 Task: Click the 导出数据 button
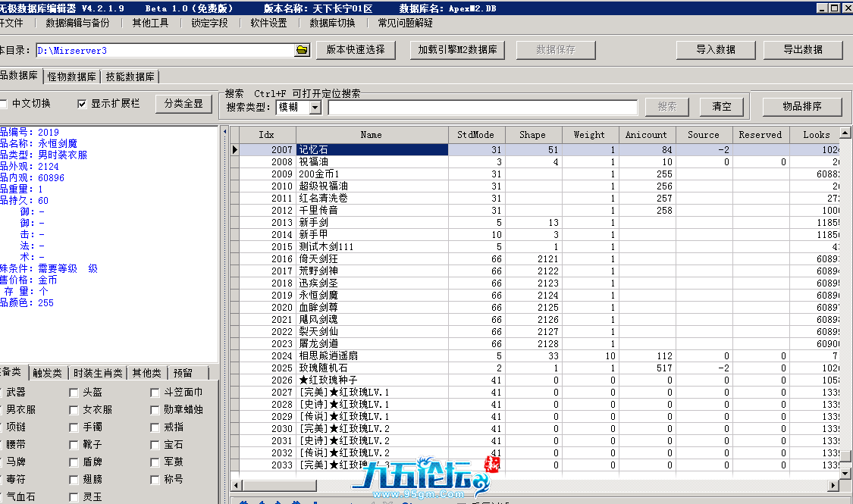803,50
